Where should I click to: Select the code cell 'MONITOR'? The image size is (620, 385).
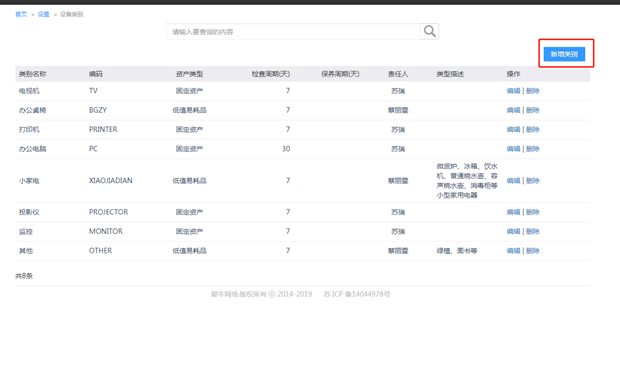106,232
